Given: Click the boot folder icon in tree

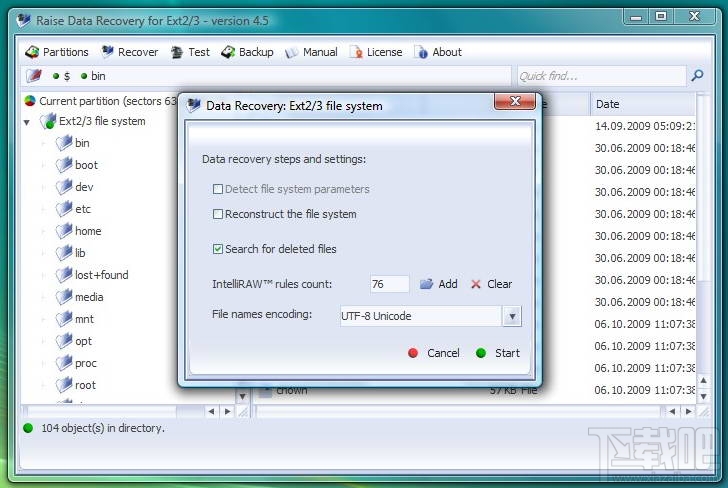Looking at the screenshot, I should pyautogui.click(x=64, y=164).
